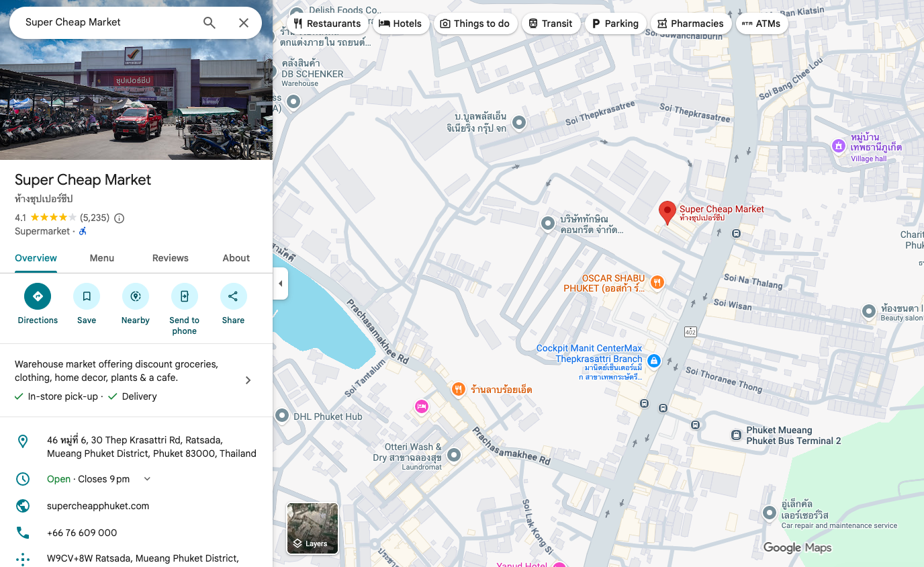Collapse the side panel arrow
The width and height of the screenshot is (924, 567).
(281, 283)
